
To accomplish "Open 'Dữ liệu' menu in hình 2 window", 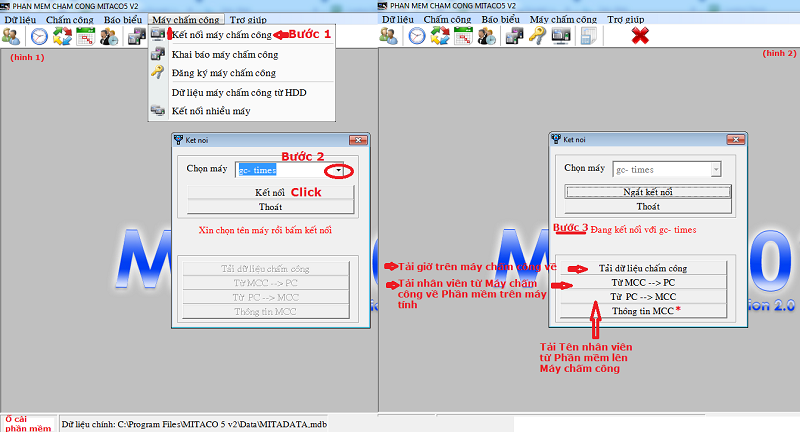I will [397, 19].
